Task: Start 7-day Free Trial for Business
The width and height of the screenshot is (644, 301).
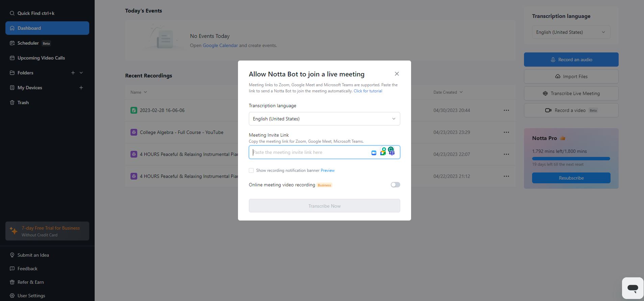Action: pos(47,231)
